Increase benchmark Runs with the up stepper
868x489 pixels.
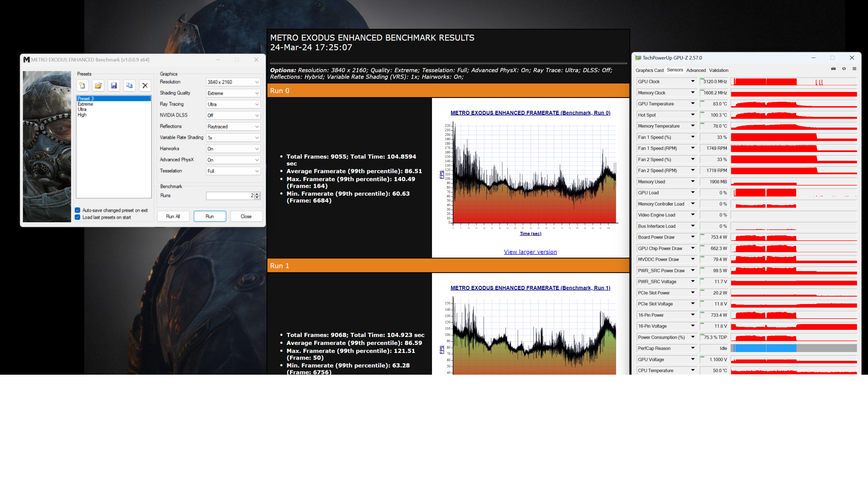click(x=257, y=194)
